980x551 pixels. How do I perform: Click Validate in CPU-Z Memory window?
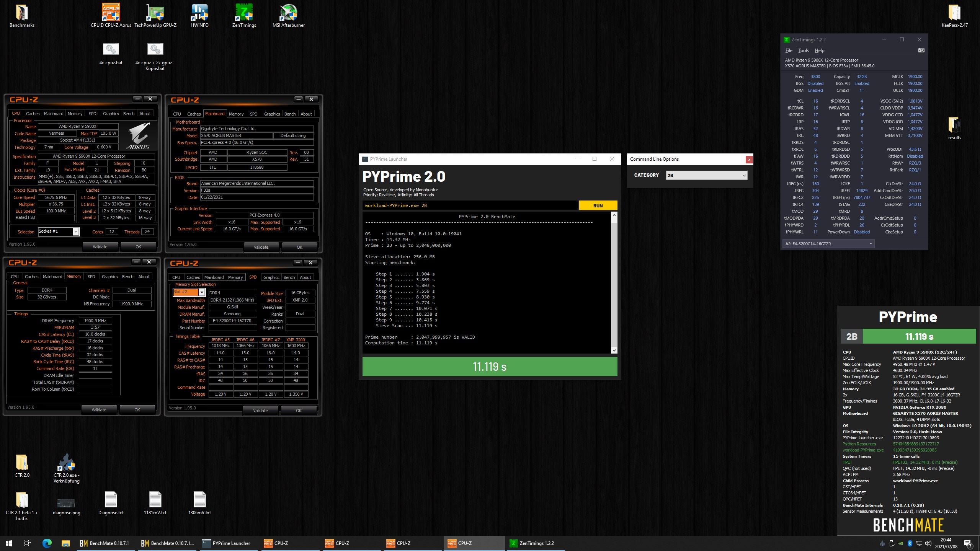point(99,410)
